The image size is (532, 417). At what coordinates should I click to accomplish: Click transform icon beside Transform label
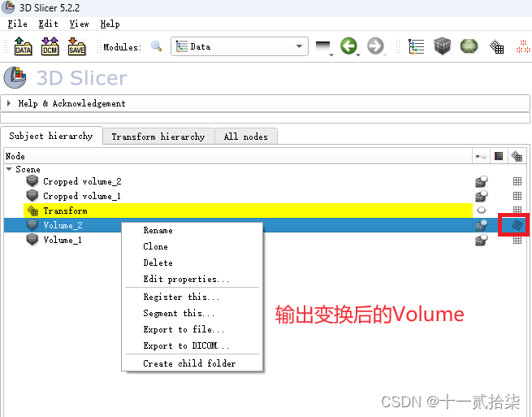[x=32, y=211]
